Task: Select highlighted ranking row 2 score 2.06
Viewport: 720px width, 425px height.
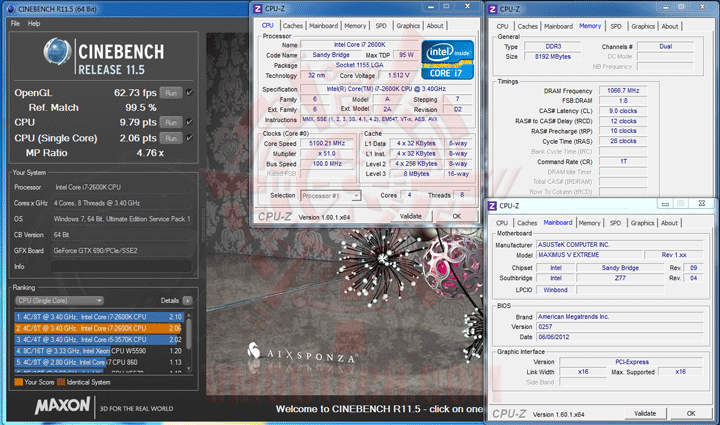Action: coord(99,328)
